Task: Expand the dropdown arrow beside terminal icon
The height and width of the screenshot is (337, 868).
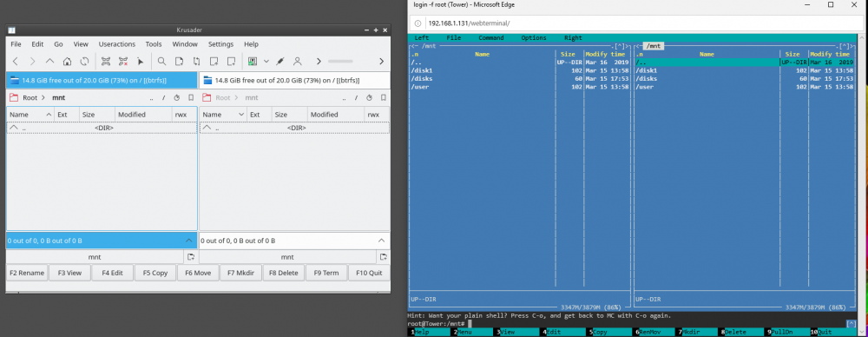Action: point(266,61)
